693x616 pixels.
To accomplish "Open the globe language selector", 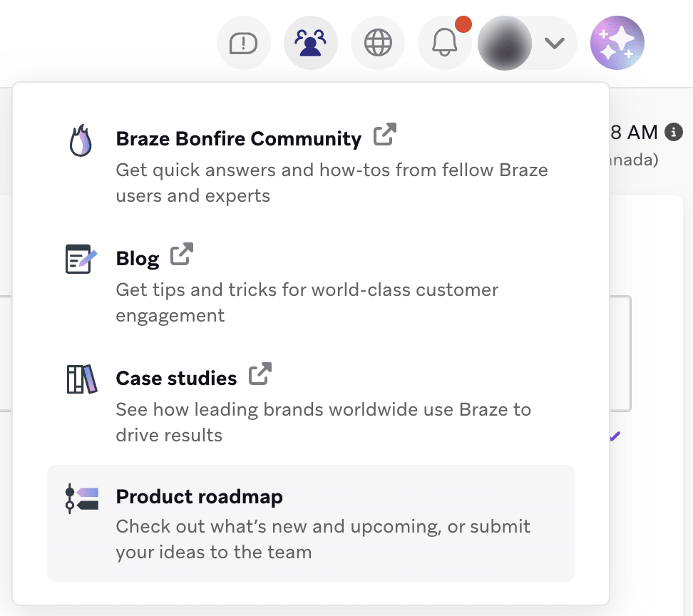I will click(x=378, y=43).
